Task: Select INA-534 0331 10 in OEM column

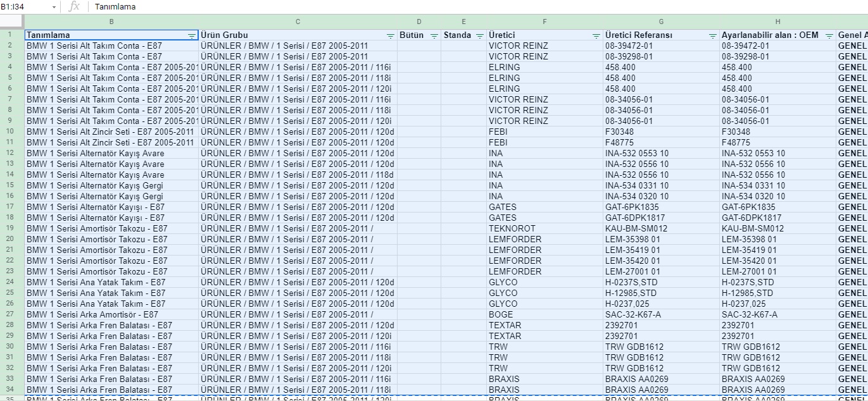Action: (x=778, y=185)
